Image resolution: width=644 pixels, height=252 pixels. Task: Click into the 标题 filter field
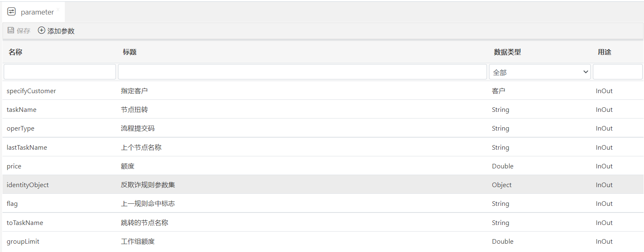[x=302, y=72]
